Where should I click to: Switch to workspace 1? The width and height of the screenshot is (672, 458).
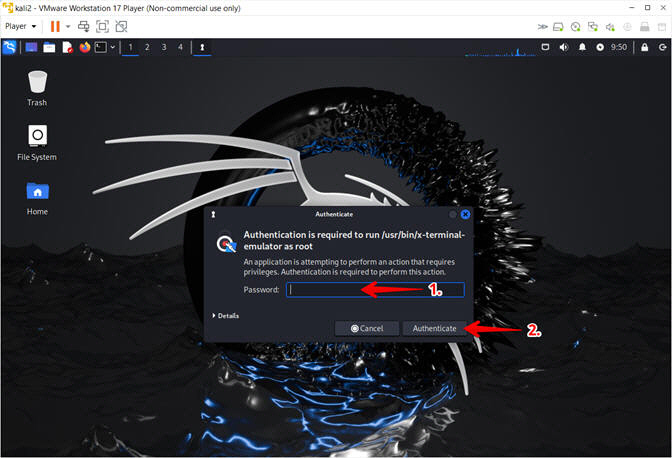coord(130,47)
